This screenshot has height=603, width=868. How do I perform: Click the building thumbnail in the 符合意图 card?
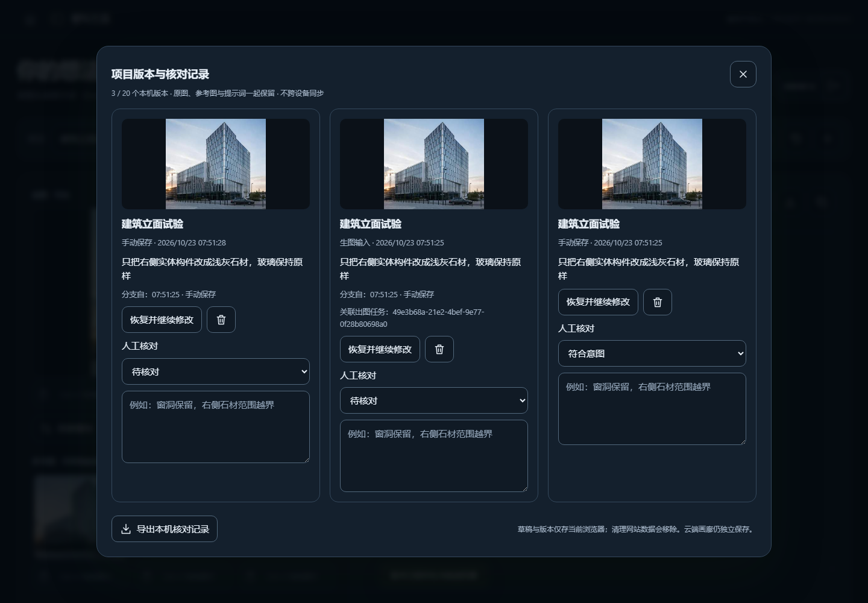(652, 164)
